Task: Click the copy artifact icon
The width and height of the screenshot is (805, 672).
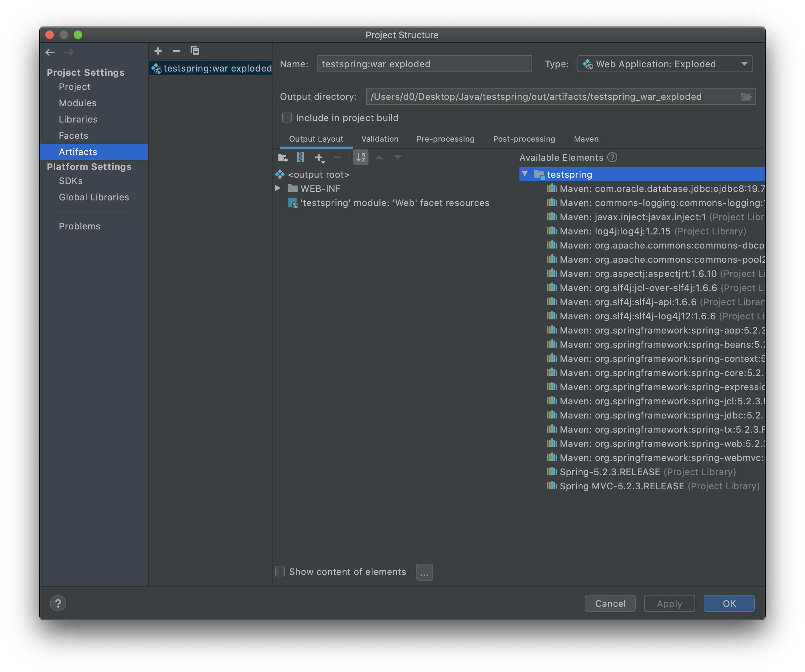Action: (195, 51)
